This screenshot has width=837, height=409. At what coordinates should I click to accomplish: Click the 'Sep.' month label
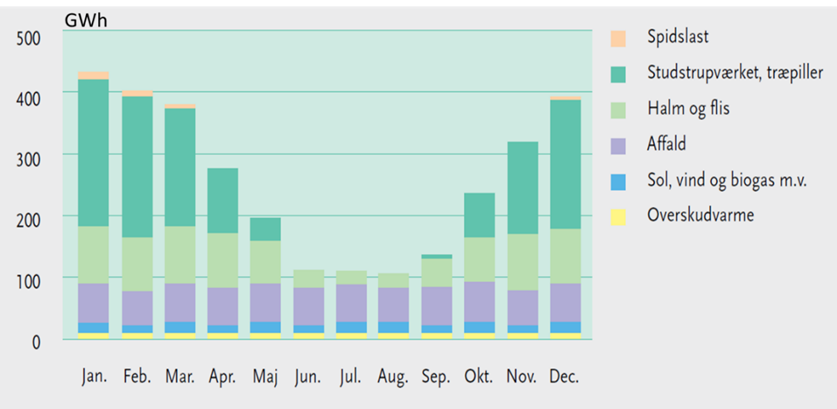(436, 377)
